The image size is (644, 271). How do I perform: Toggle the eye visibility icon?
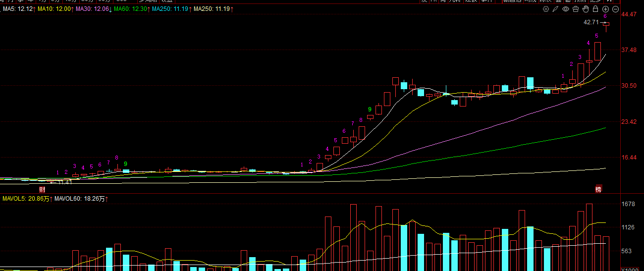coord(566,9)
